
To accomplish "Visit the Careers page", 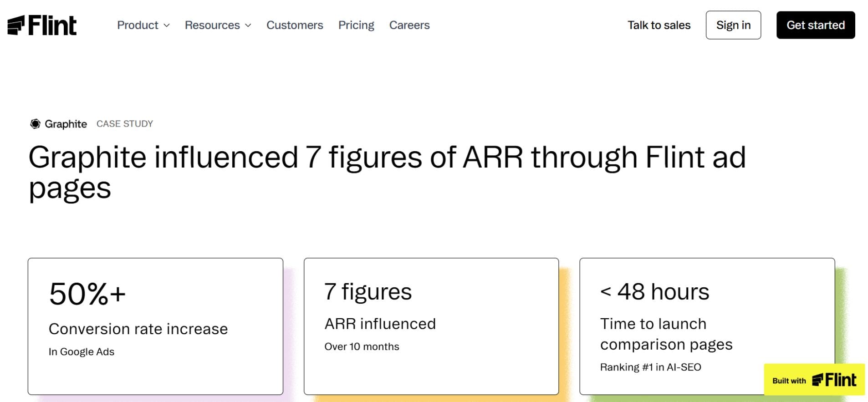I will (409, 25).
